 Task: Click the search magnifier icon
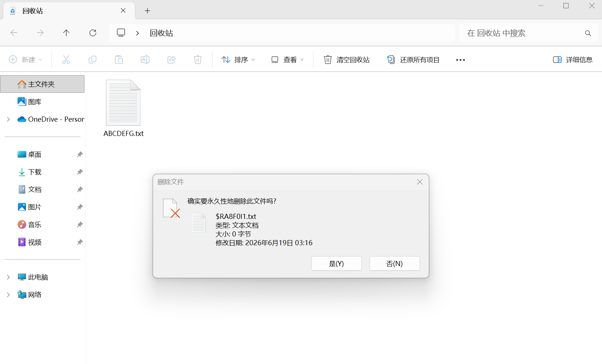click(588, 33)
